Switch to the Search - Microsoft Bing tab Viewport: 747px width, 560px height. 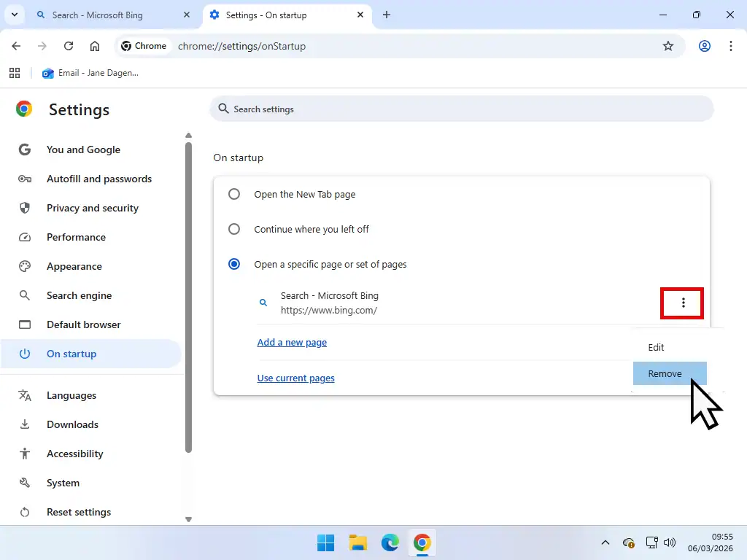(102, 15)
